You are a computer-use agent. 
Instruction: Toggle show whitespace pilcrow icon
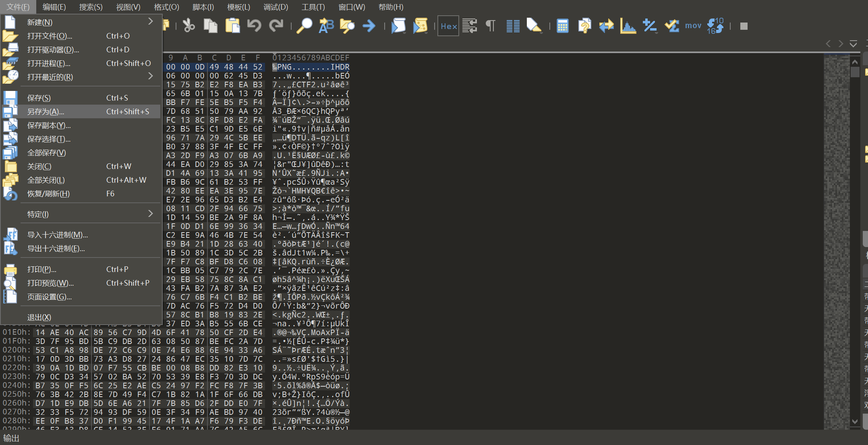coord(490,26)
